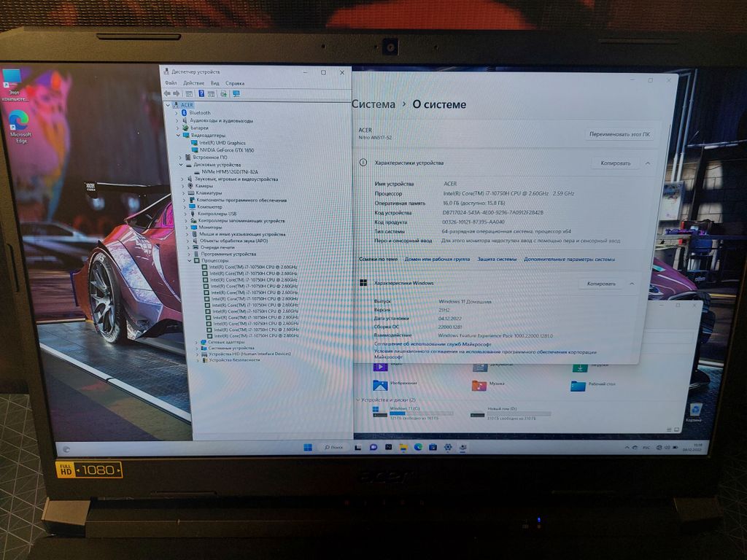The width and height of the screenshot is (747, 560).
Task: Open Microsoft Edge desktop shortcut
Action: pos(20,122)
